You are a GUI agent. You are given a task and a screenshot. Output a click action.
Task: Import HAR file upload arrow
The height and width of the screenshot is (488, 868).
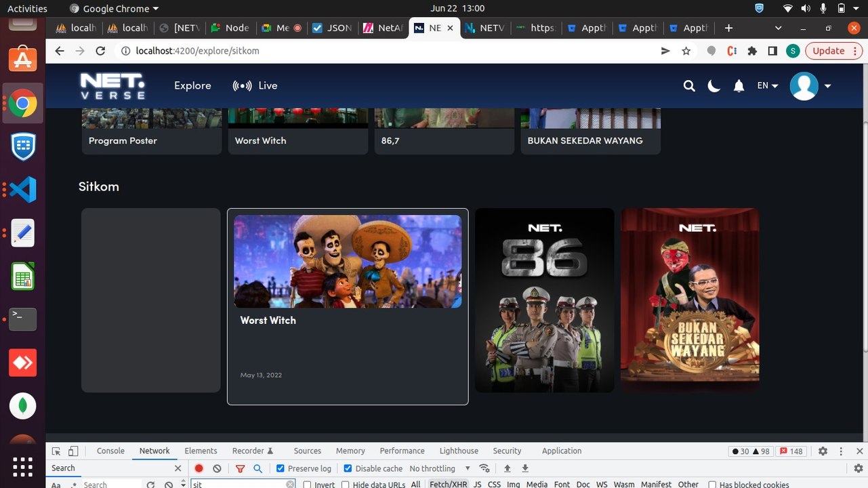pyautogui.click(x=507, y=468)
